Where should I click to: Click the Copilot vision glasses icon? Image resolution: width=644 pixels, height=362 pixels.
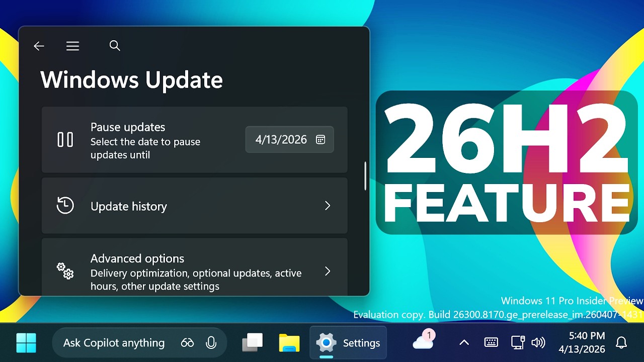coord(187,343)
